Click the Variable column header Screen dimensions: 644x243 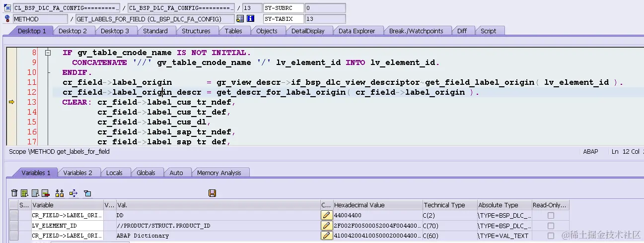pos(67,205)
